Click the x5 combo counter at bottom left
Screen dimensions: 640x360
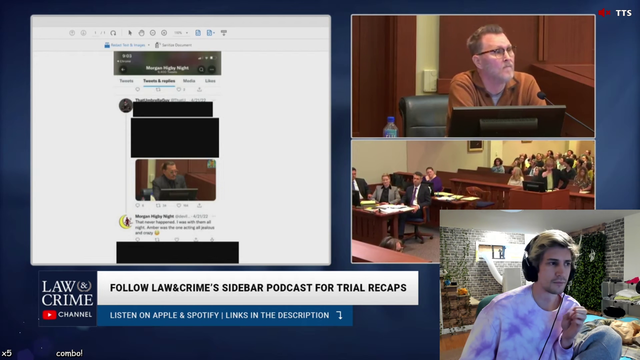point(7,353)
